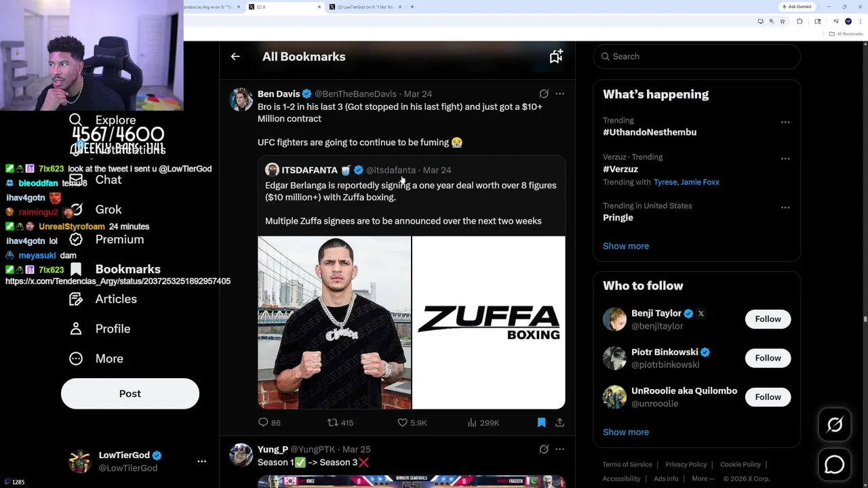The width and height of the screenshot is (868, 488).
Task: Open Zuffa Boxing logo image
Action: 489,323
